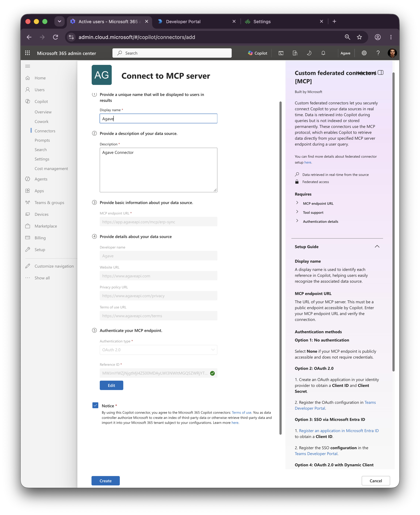
Task: Click the Cancel button
Action: pos(376,481)
